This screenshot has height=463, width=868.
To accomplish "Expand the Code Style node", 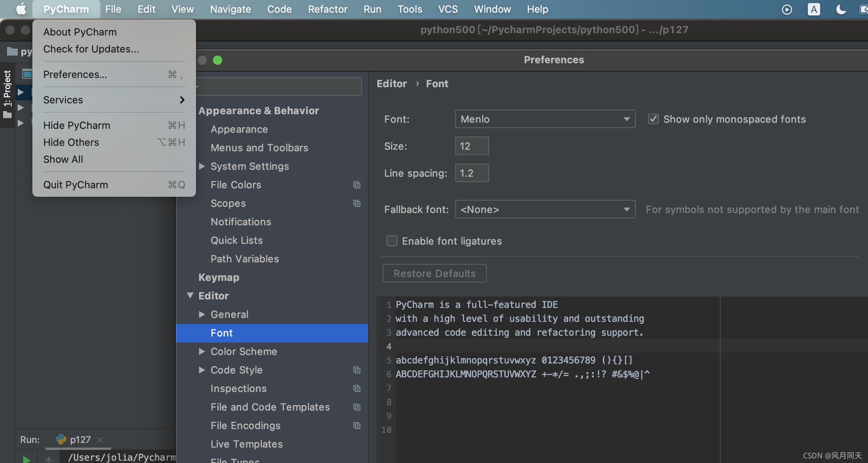I will [202, 370].
